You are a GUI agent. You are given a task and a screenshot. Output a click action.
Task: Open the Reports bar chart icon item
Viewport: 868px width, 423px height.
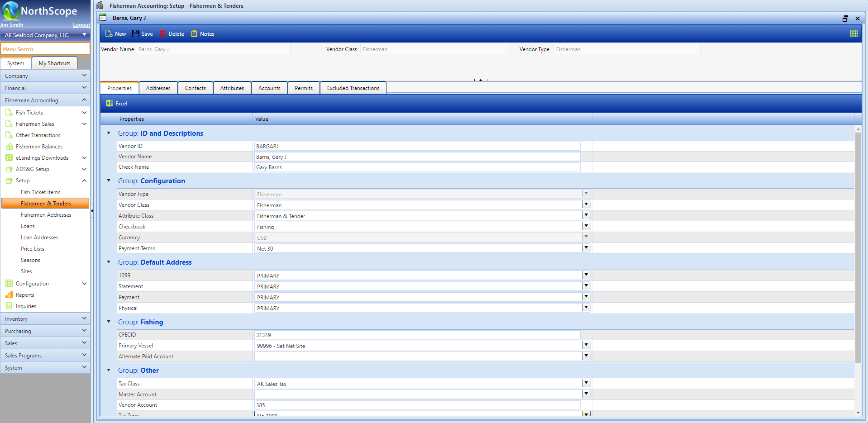[x=9, y=295]
